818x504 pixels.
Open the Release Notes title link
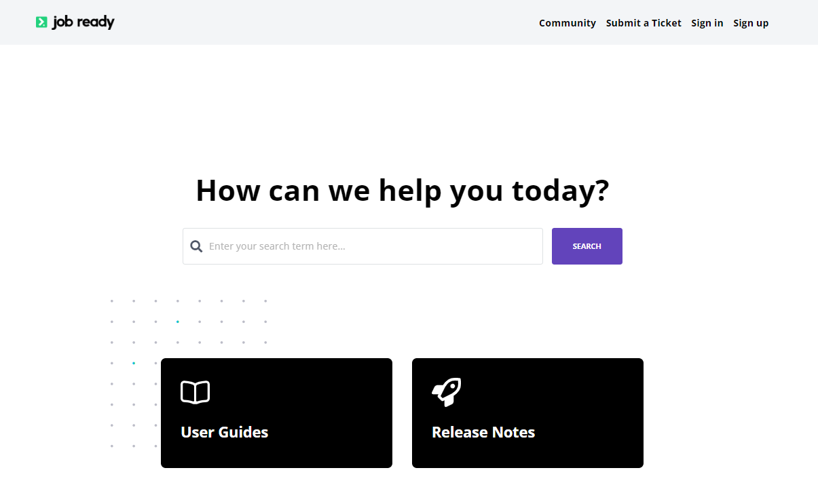pos(483,432)
